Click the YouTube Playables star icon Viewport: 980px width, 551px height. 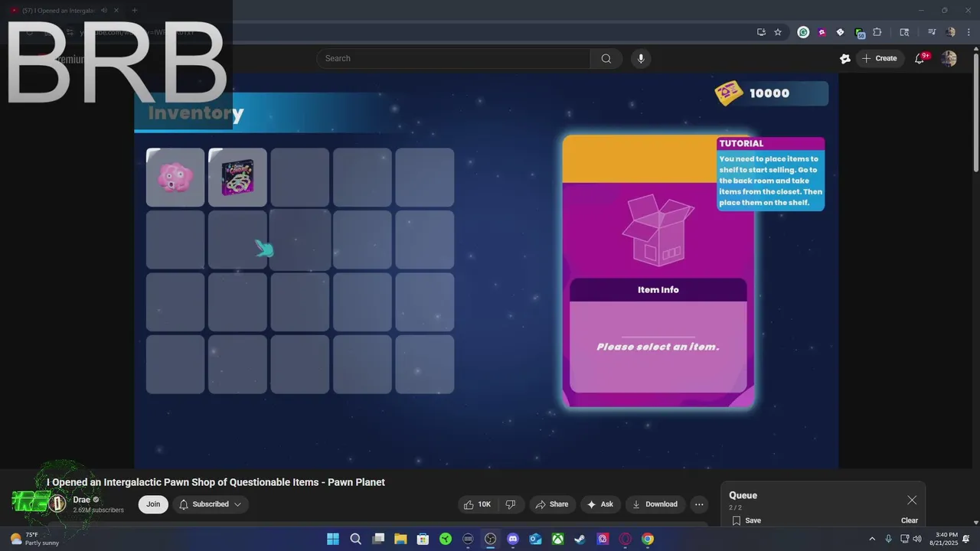tap(845, 58)
